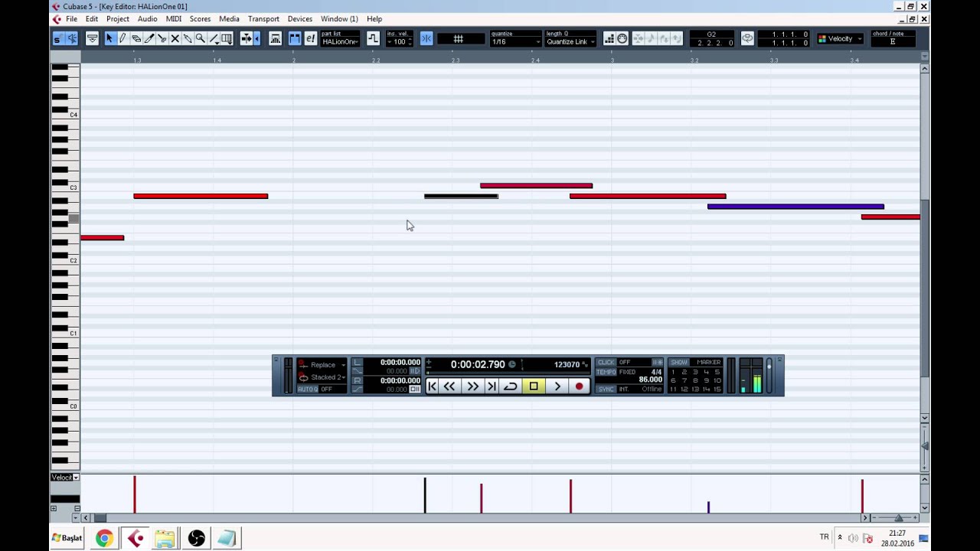Screen dimensions: 980x551
Task: Click Go to Next Marker transport button
Action: tap(491, 386)
